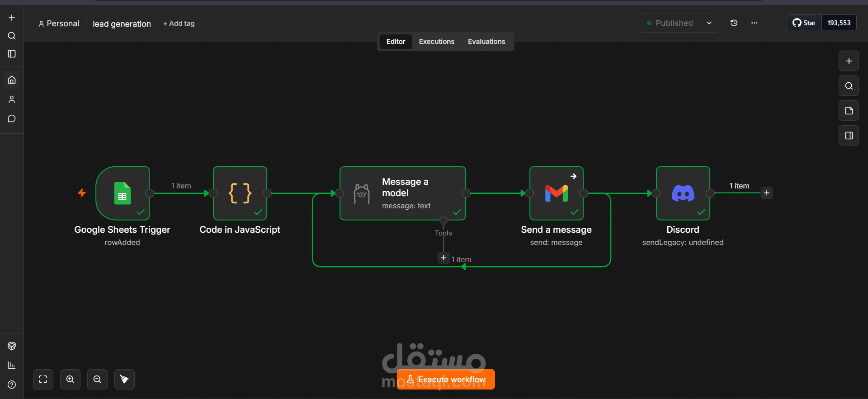Add a sticky note to canvas

(849, 111)
